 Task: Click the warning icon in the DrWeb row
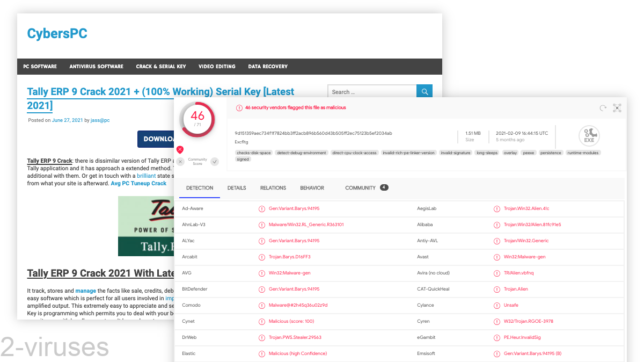click(x=262, y=337)
